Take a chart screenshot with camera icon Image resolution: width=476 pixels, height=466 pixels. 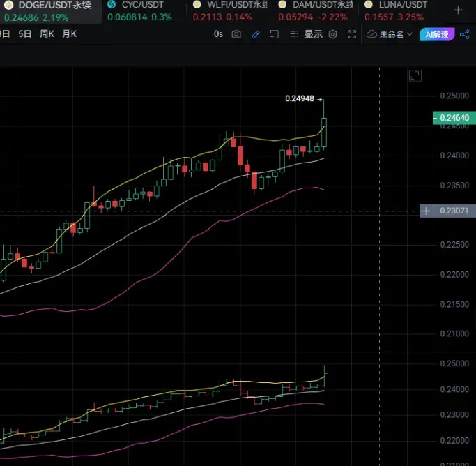236,34
